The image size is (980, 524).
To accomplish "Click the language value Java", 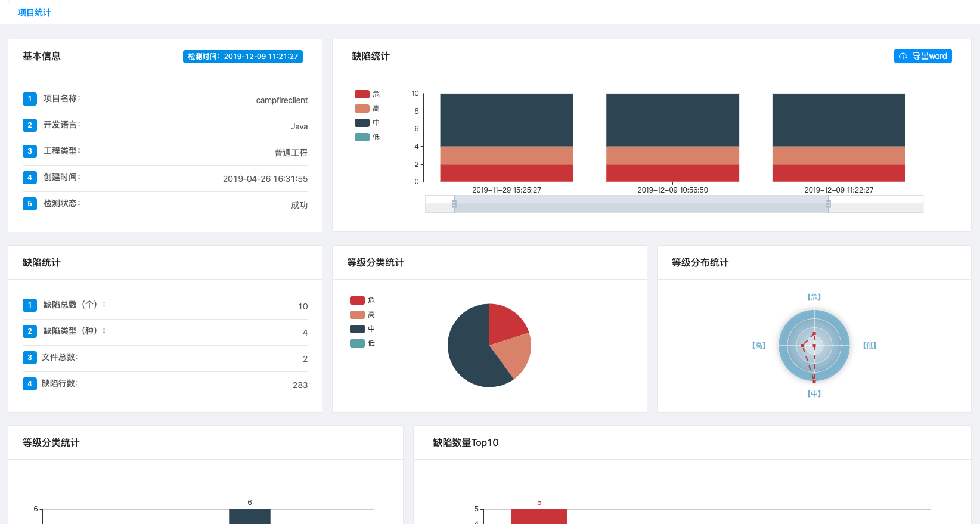I will pyautogui.click(x=299, y=126).
